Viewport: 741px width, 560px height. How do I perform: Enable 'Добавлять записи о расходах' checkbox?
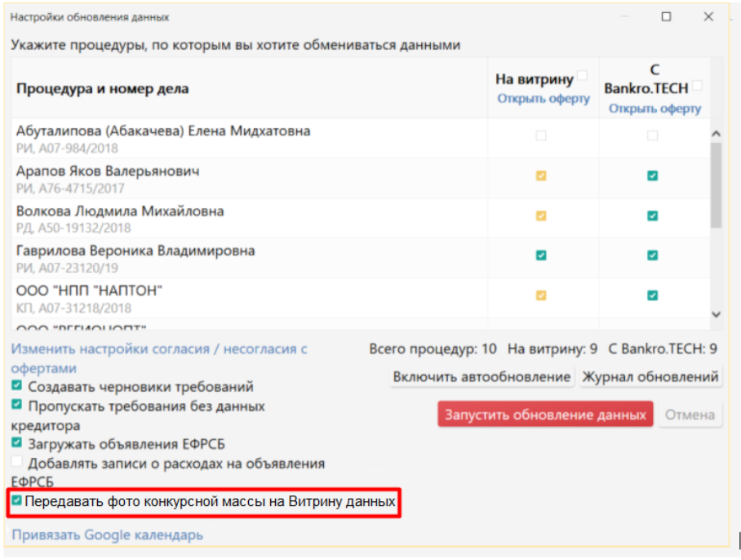pyautogui.click(x=17, y=462)
